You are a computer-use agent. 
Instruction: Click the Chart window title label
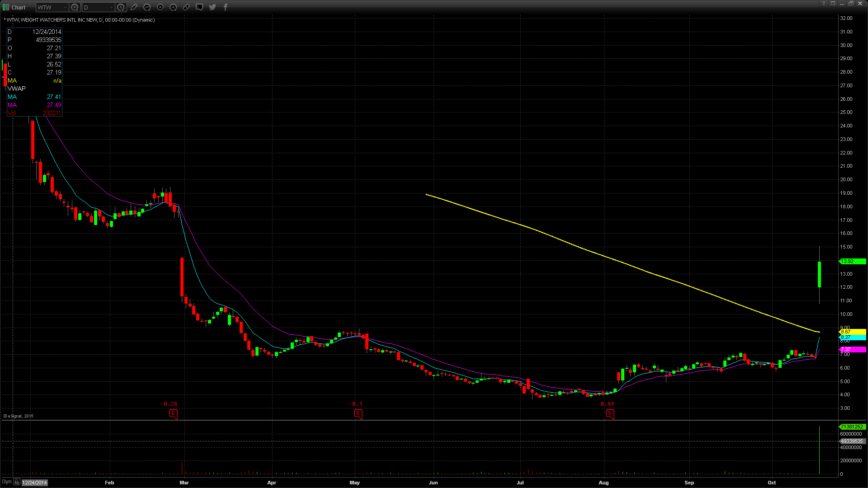[19, 7]
